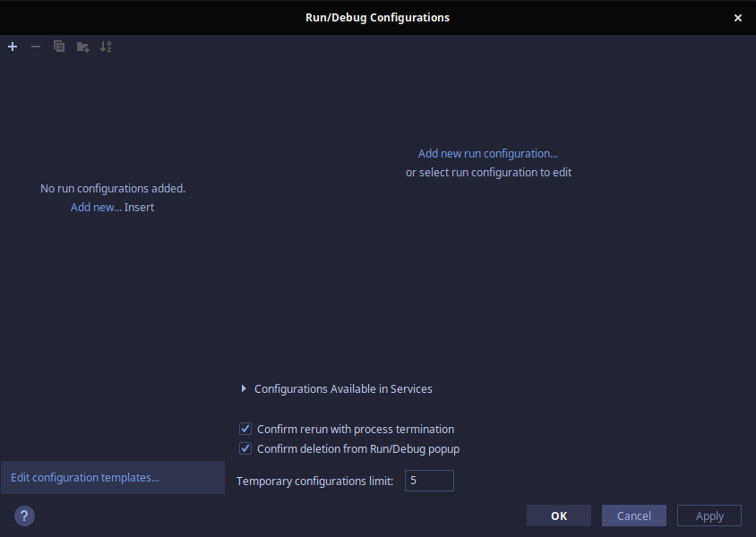
Task: Click the Create New Folder icon
Action: point(82,47)
